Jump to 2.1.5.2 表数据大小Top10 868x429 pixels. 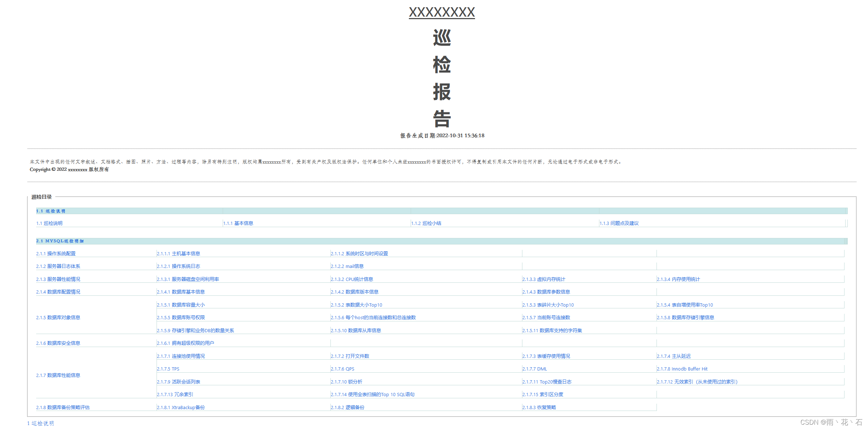[356, 305]
